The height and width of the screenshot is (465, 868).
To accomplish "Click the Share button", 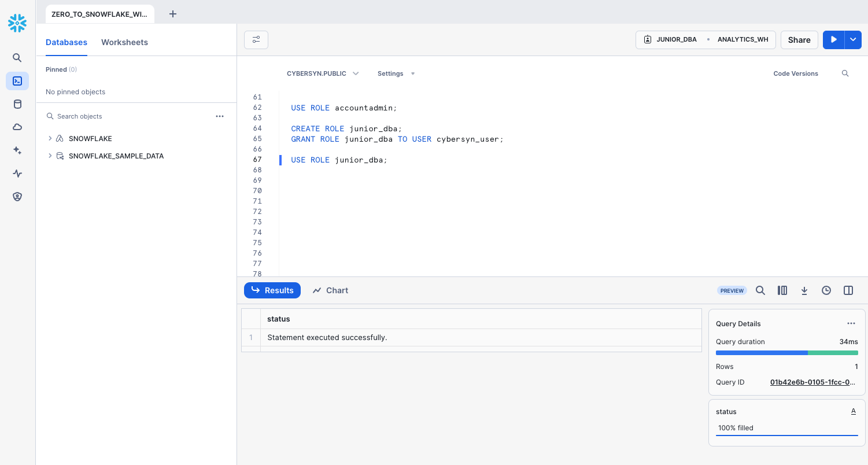I will tap(799, 40).
